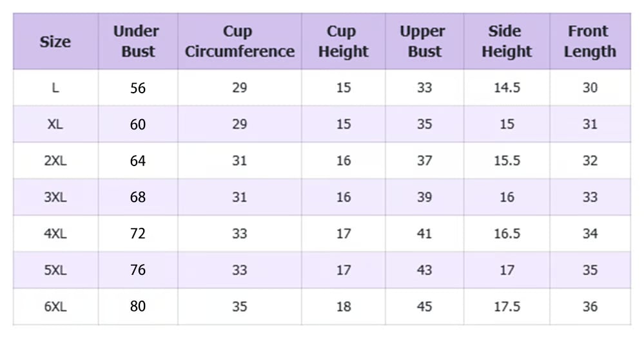The width and height of the screenshot is (644, 338).
Task: Click the Side Height column header
Action: tap(506, 41)
